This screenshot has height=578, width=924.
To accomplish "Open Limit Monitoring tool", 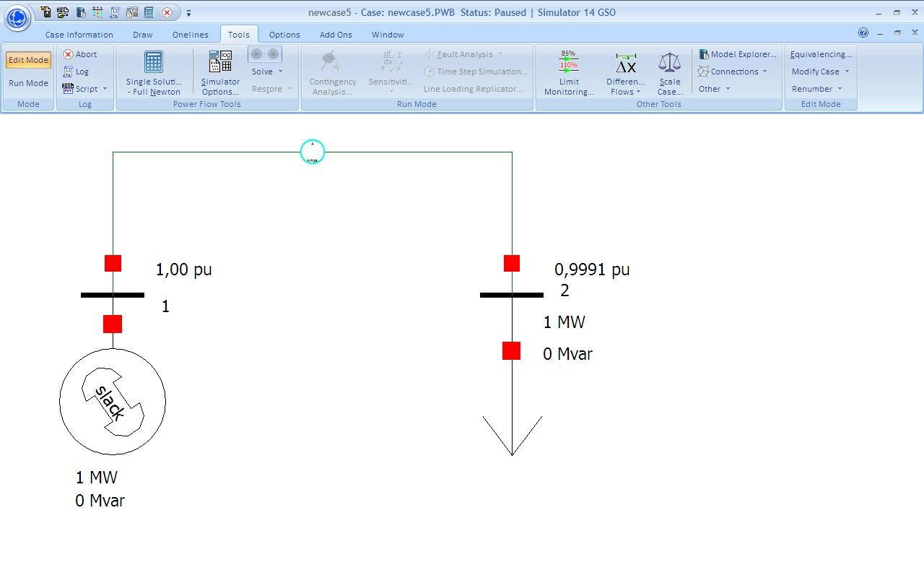I will (x=569, y=73).
